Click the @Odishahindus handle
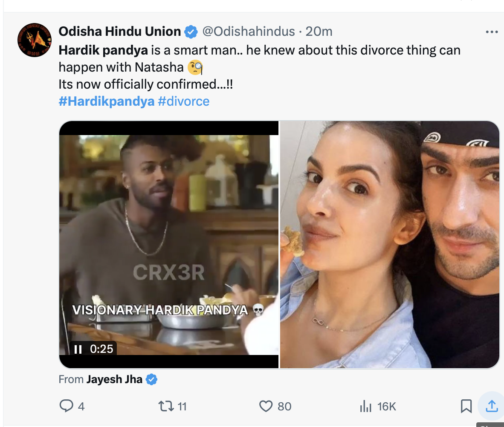This screenshot has height=427, width=504. click(x=248, y=32)
